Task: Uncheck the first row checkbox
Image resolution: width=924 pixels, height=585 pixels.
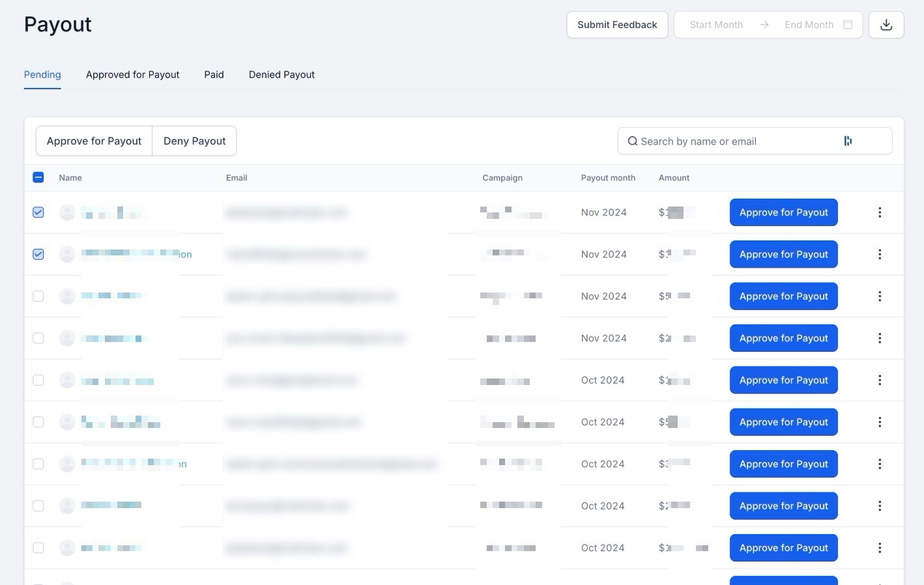Action: pos(38,212)
